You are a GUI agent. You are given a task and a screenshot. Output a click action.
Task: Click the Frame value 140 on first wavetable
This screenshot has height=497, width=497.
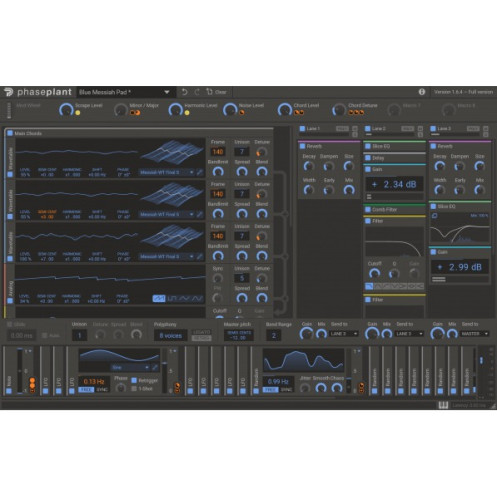pyautogui.click(x=218, y=152)
